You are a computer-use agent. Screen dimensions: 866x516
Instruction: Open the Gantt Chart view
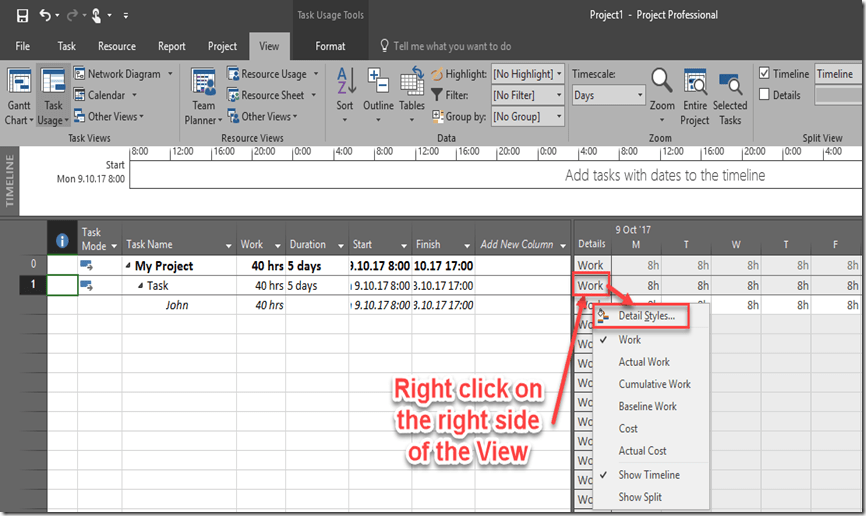[x=17, y=96]
